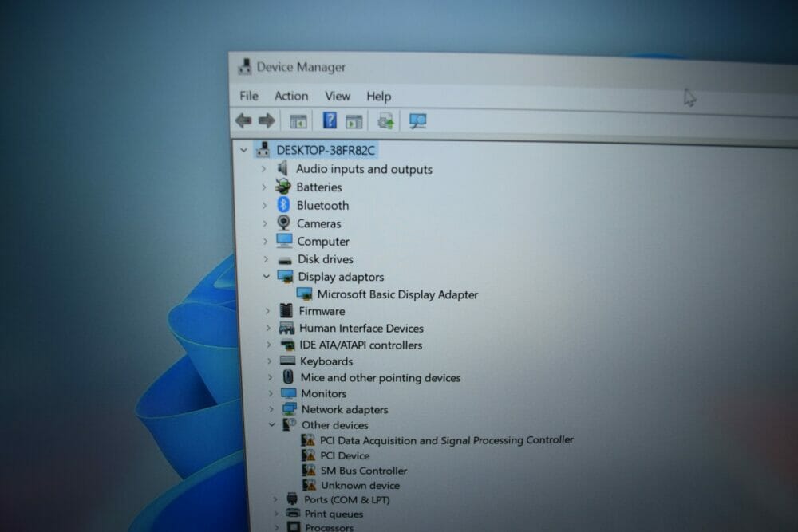The height and width of the screenshot is (532, 798).
Task: Click the Bluetooth logo icon
Action: (x=283, y=205)
